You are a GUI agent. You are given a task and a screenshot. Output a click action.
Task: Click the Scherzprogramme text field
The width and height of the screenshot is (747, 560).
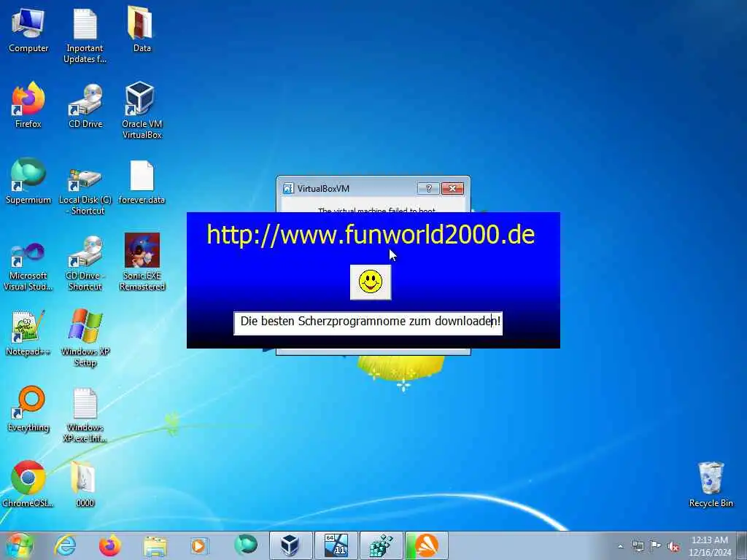[x=368, y=323]
